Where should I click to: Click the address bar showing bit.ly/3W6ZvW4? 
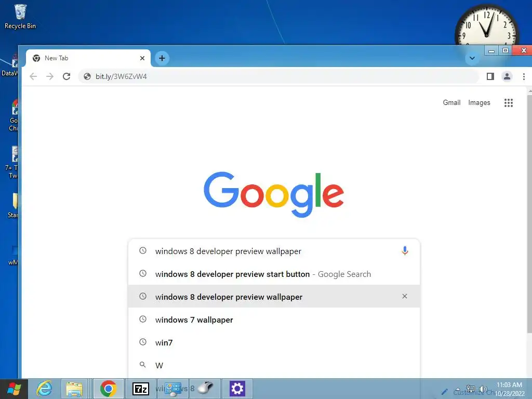tap(278, 76)
